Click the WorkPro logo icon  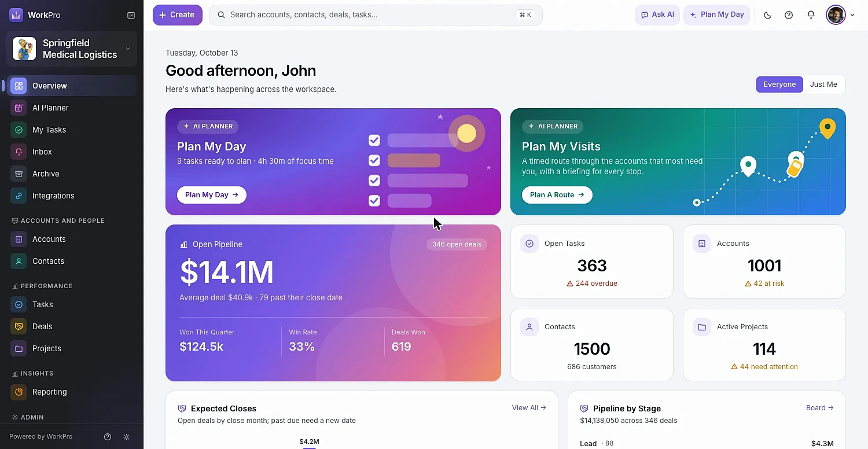[x=16, y=15]
